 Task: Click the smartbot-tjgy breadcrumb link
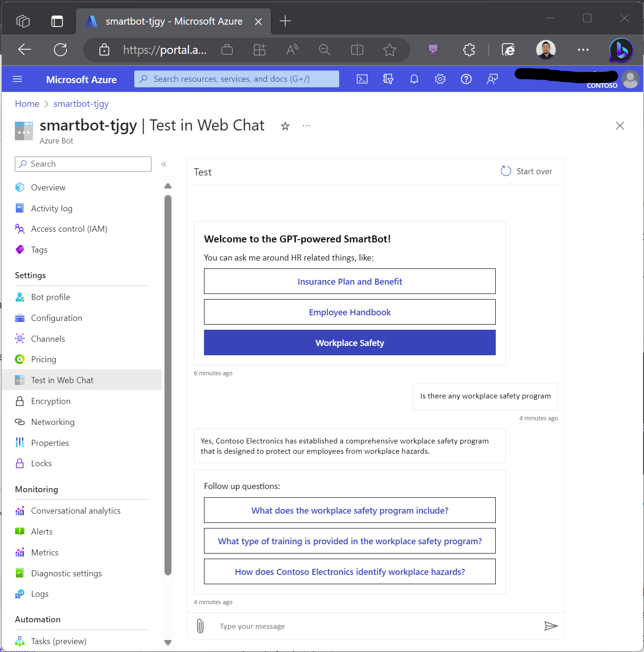coord(81,104)
